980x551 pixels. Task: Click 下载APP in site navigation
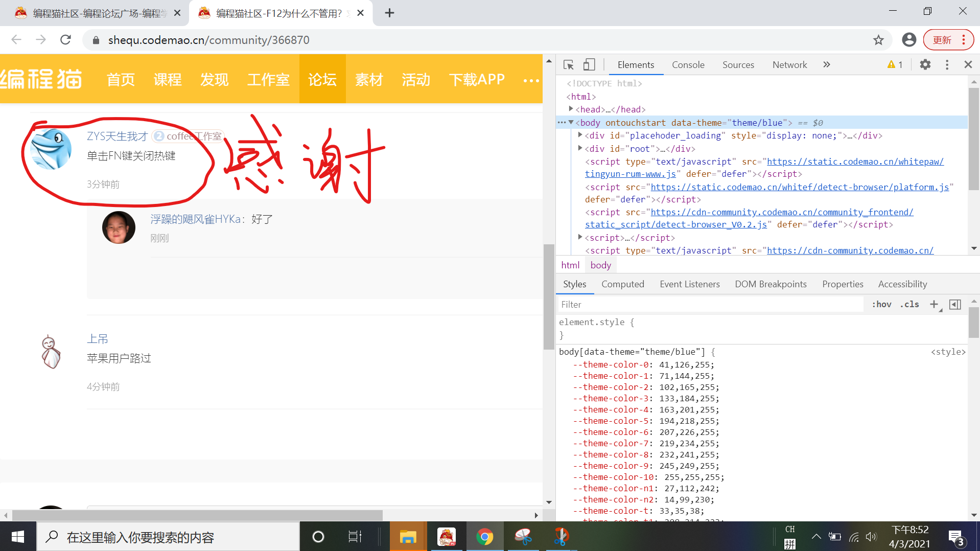[477, 79]
